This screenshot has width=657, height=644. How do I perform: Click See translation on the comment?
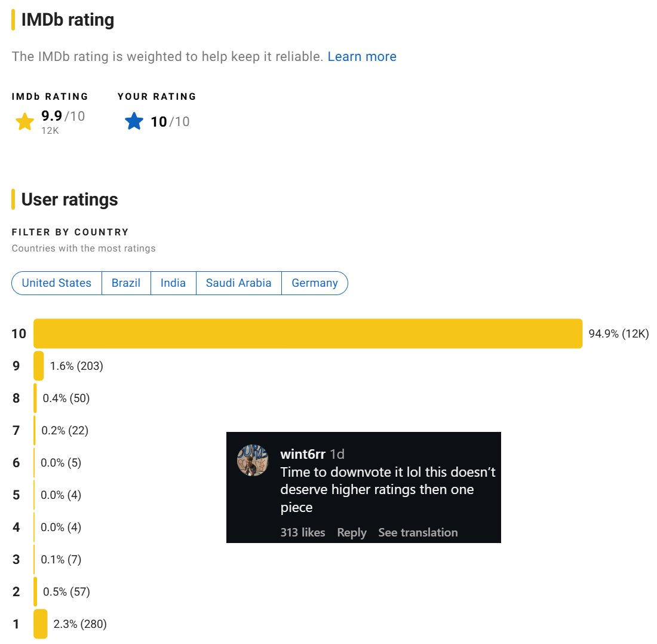417,532
